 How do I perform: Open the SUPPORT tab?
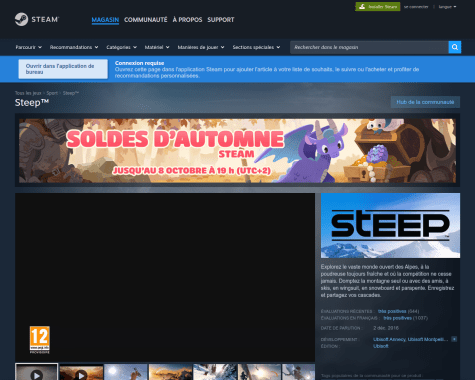coord(221,20)
